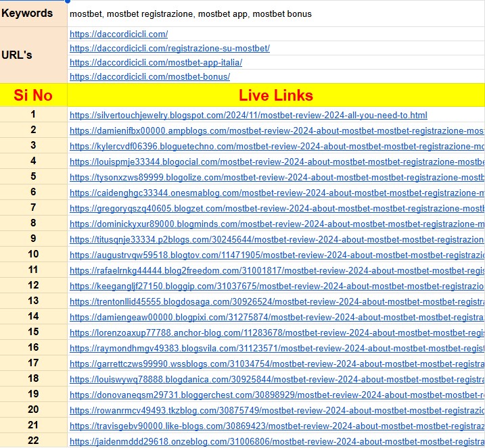Select the cell with serial number 22
Image resolution: width=485 pixels, height=448 pixels.
[33, 441]
